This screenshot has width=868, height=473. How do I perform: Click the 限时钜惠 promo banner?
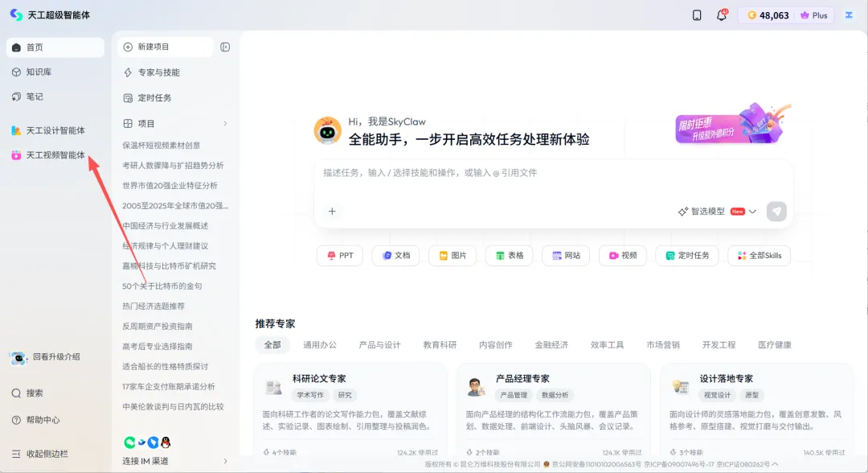[732, 125]
